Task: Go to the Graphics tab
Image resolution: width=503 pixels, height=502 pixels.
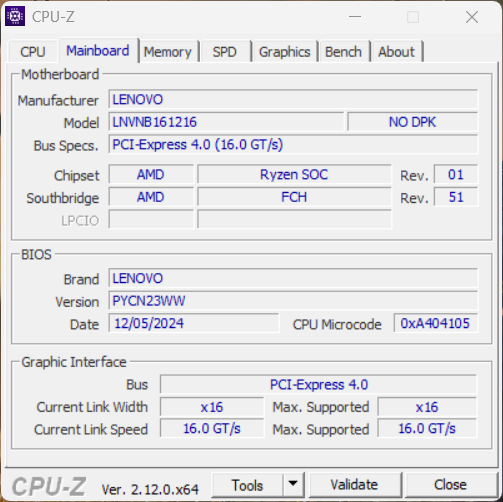Action: 285,52
